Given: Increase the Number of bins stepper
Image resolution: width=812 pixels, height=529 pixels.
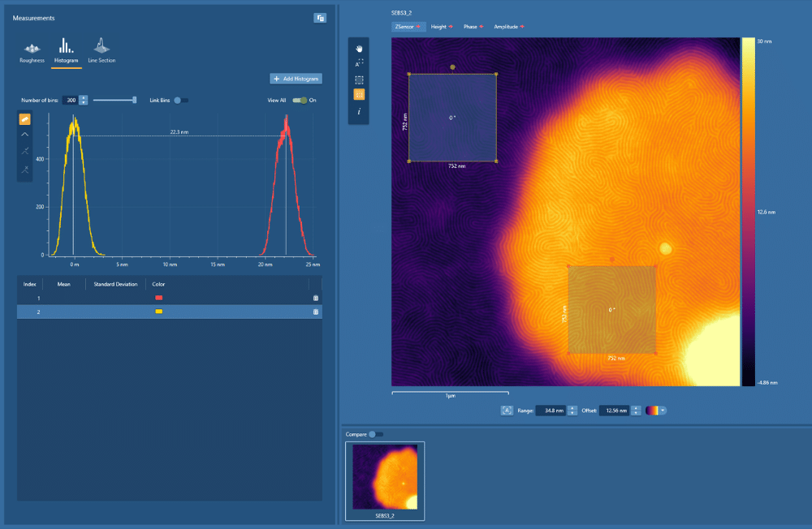Looking at the screenshot, I should click(x=83, y=98).
